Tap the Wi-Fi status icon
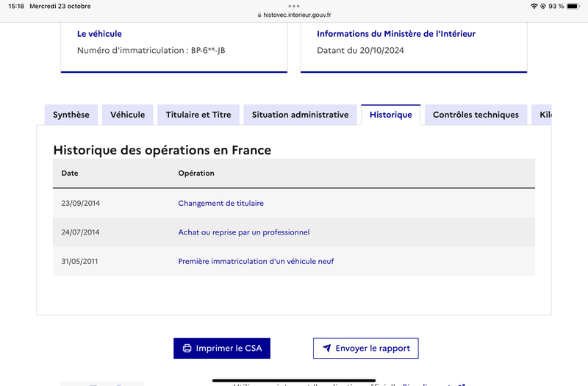The image size is (588, 386). tap(534, 6)
